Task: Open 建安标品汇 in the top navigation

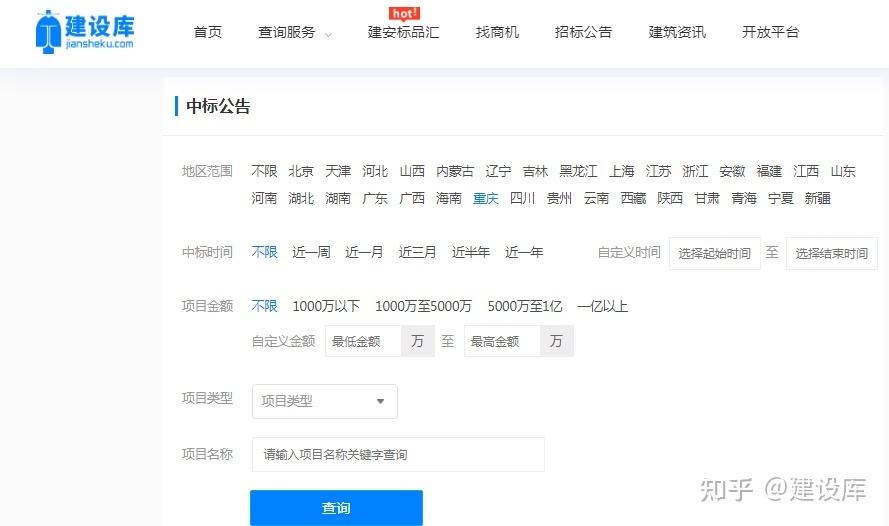Action: (x=403, y=32)
